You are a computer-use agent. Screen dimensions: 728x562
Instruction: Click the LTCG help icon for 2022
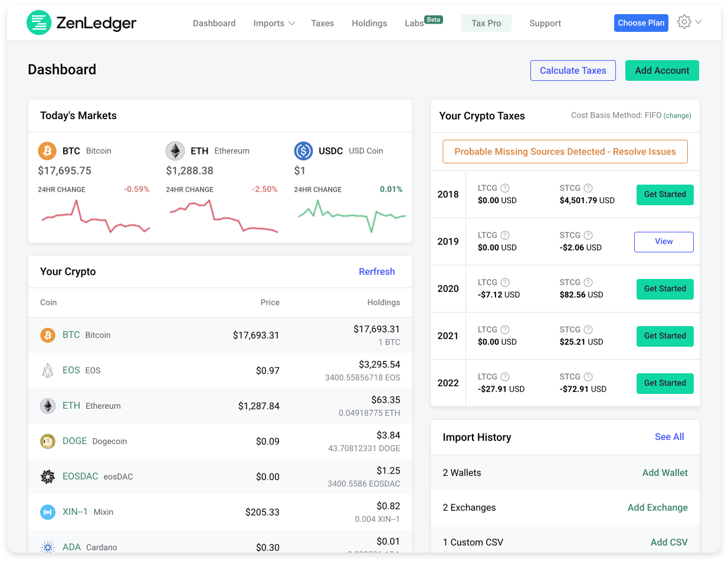(x=505, y=377)
